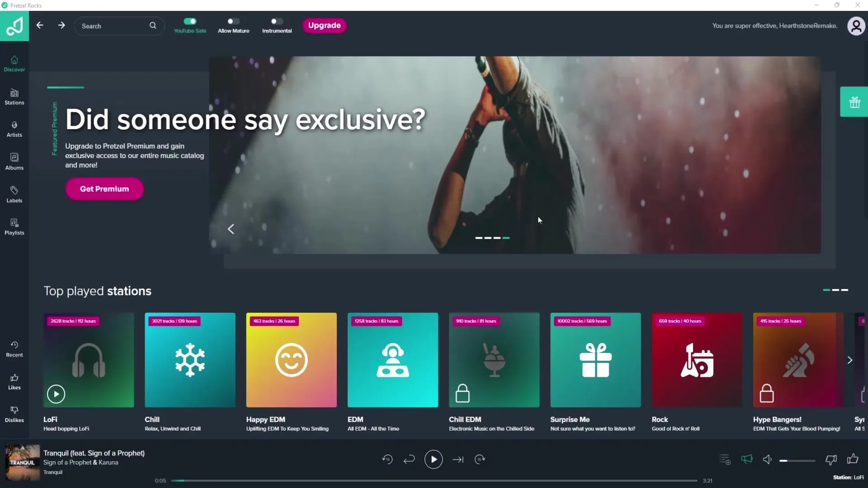Screen dimensions: 868x488
Task: Open the Playlists panel
Action: point(14,226)
